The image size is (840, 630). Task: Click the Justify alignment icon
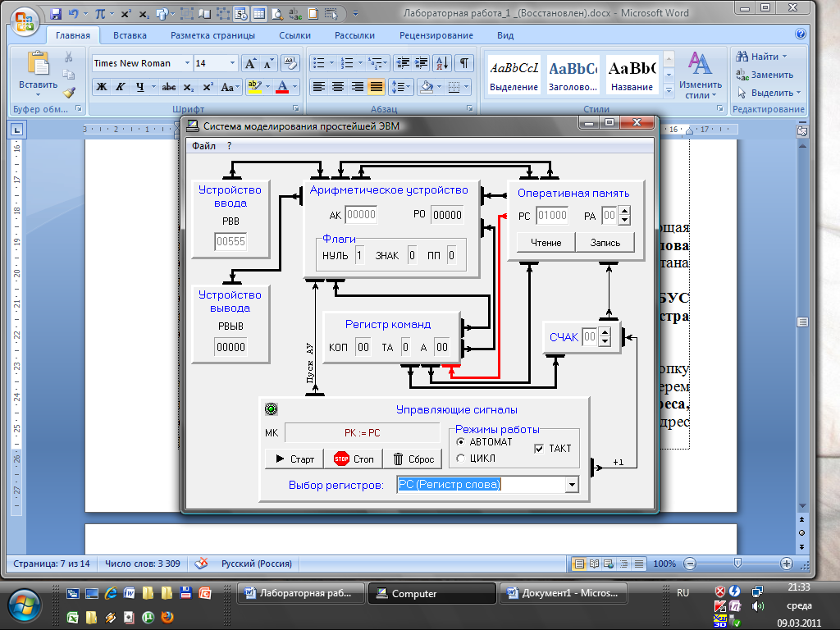(377, 87)
